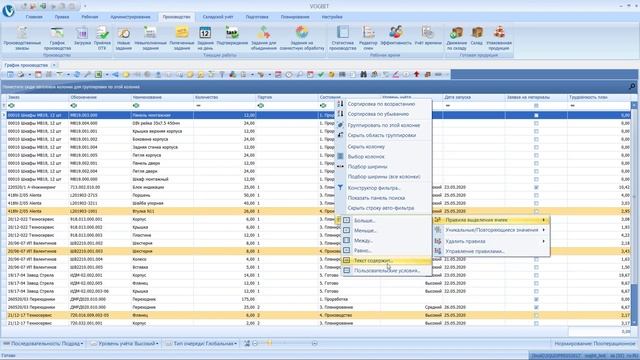Screen dimensions: 640x360
Task: Click the binoculars search toolbar icon
Action: tap(363, 74)
